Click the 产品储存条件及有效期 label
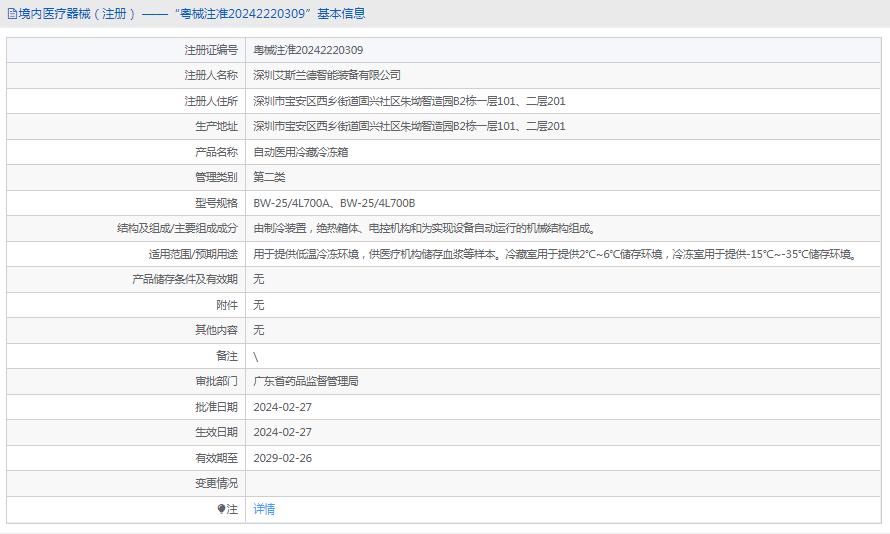This screenshot has width=890, height=534. tap(185, 279)
